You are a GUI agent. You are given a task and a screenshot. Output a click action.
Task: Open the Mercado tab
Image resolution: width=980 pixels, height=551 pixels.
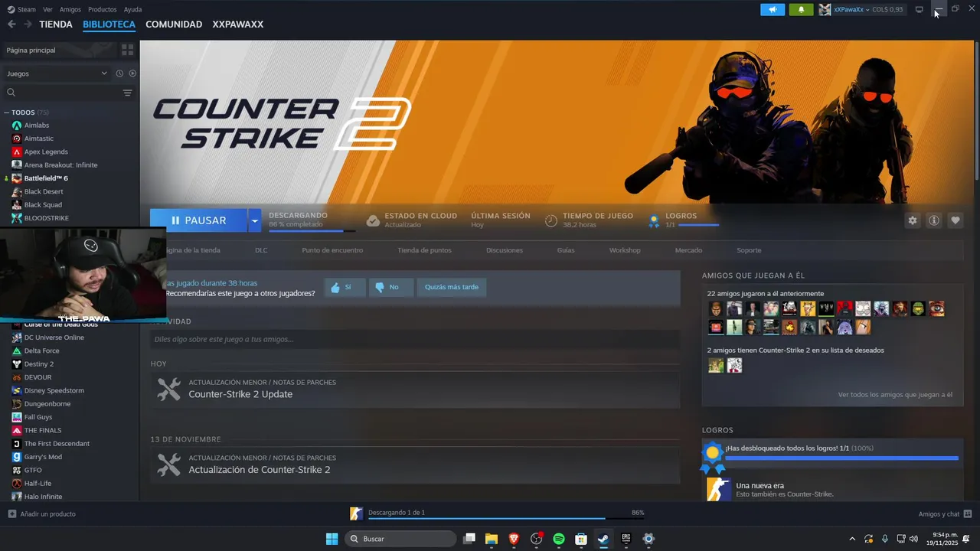688,250
